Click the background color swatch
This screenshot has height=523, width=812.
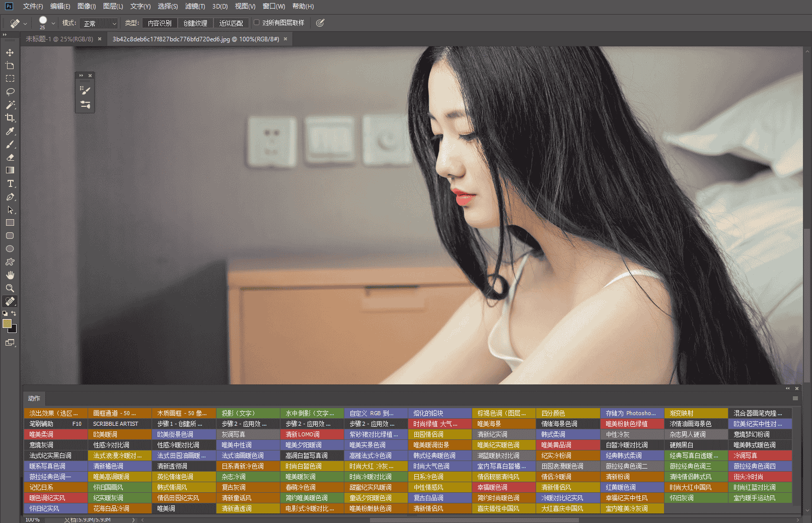(14, 330)
